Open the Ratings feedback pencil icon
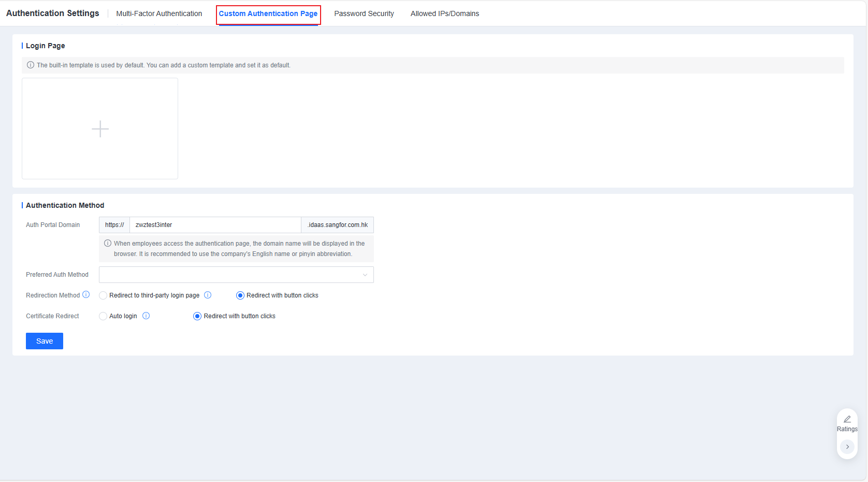 tap(847, 419)
